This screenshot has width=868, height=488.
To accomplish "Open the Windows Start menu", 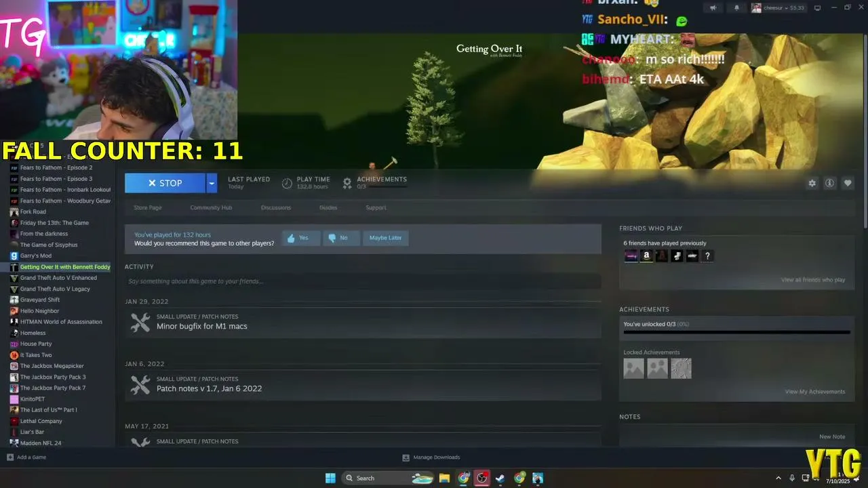I will tap(330, 478).
